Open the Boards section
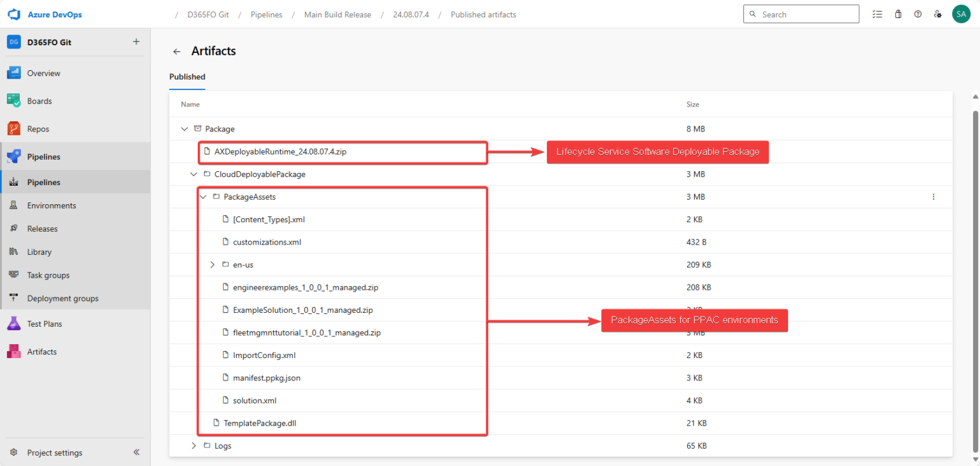 click(x=39, y=100)
